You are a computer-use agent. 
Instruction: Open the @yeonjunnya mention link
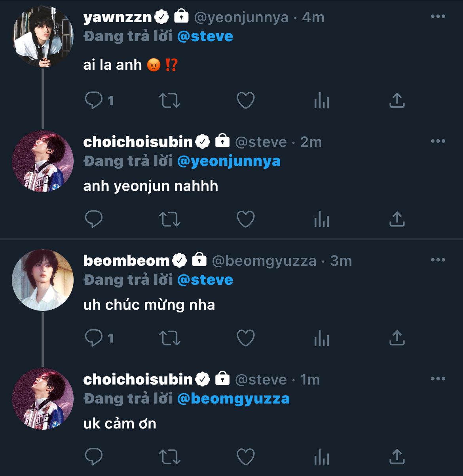pos(229,161)
